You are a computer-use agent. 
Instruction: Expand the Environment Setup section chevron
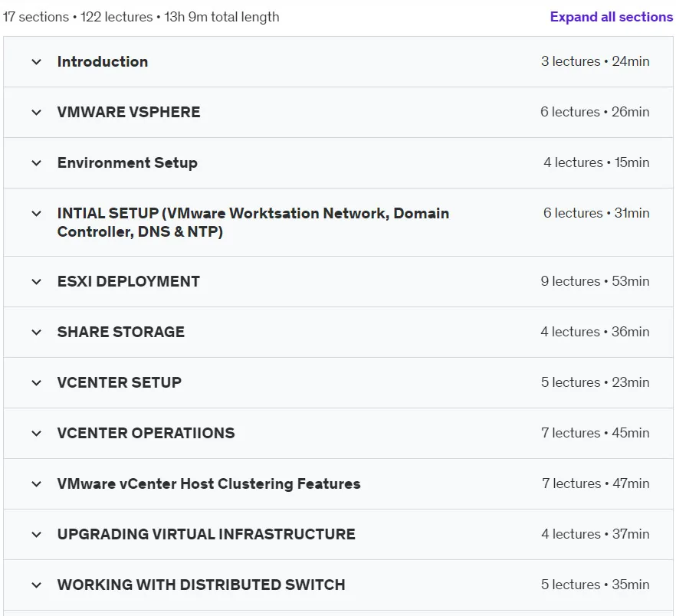pos(37,163)
